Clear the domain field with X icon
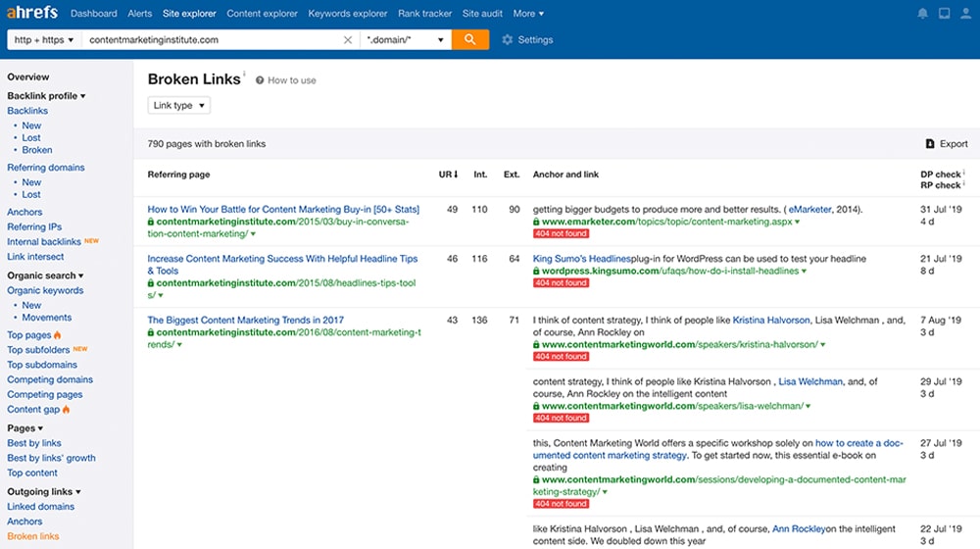 click(x=348, y=40)
